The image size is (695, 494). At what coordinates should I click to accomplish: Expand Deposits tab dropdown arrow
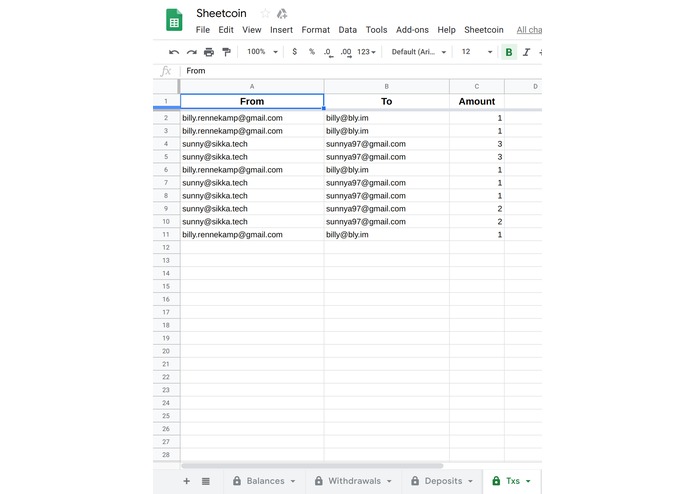470,481
